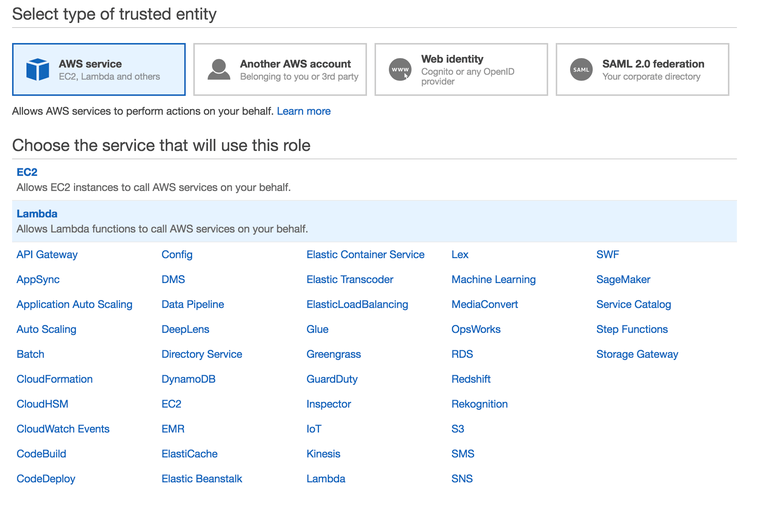The width and height of the screenshot is (780, 505).
Task: Select Lex service
Action: point(460,254)
